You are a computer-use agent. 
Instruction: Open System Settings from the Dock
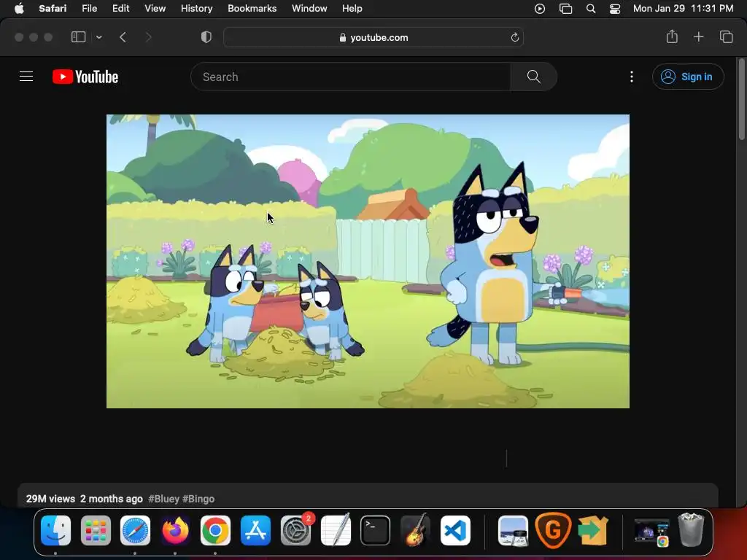click(296, 530)
